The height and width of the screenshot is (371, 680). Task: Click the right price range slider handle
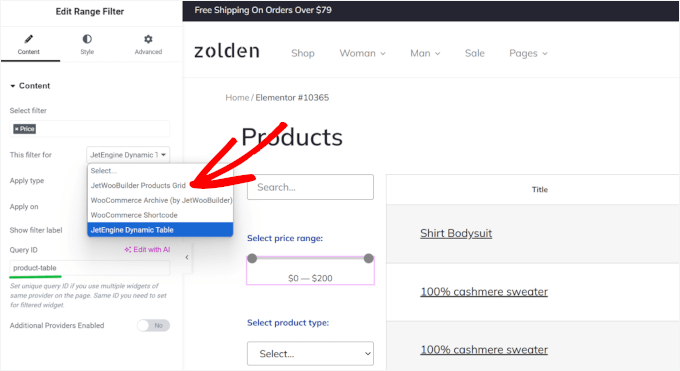point(369,259)
